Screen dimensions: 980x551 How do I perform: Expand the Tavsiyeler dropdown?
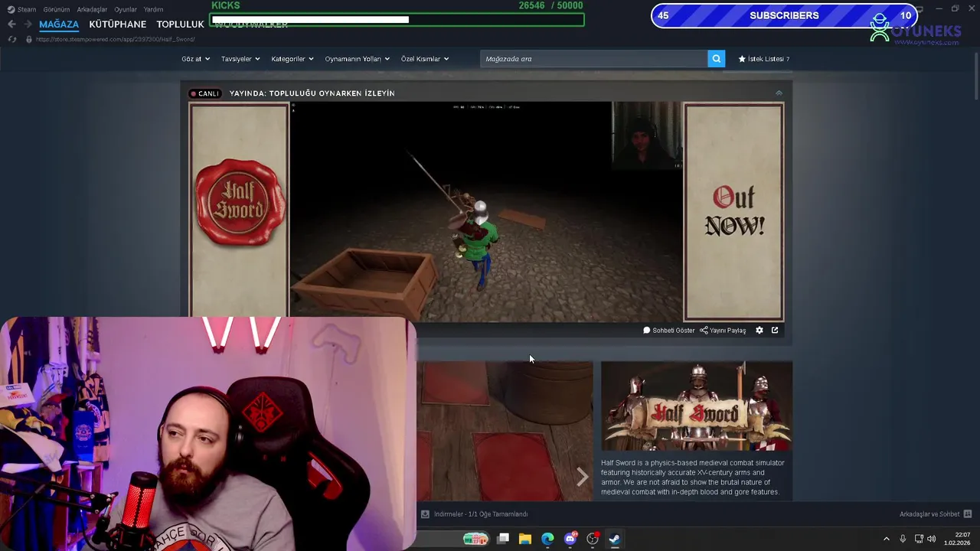[240, 59]
